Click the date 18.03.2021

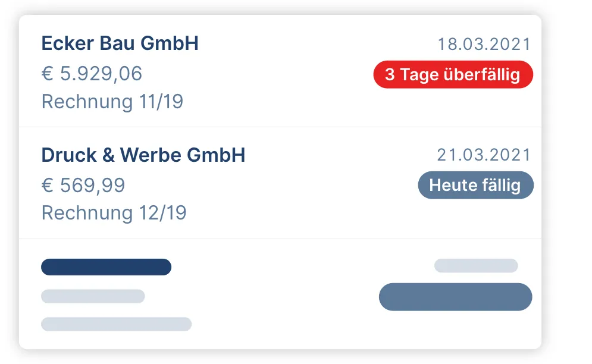(484, 44)
